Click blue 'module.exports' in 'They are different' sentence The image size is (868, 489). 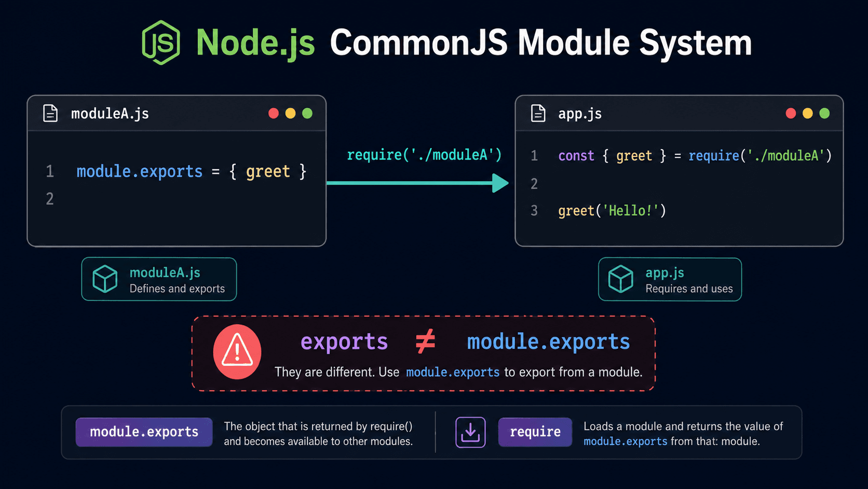click(x=453, y=372)
